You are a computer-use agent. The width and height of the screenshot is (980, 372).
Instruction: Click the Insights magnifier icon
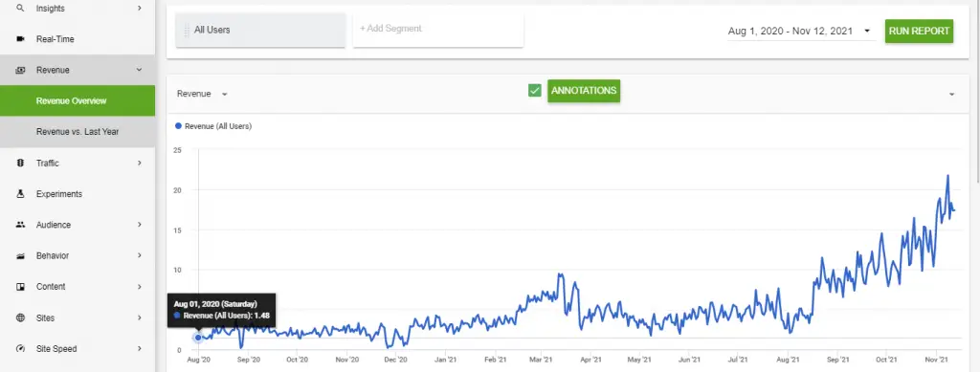click(x=20, y=8)
